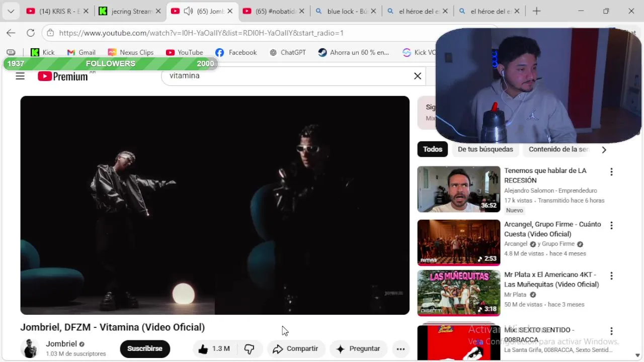The image size is (644, 362).
Task: Open Las Muñequitas video thumbnail
Action: [x=459, y=293]
